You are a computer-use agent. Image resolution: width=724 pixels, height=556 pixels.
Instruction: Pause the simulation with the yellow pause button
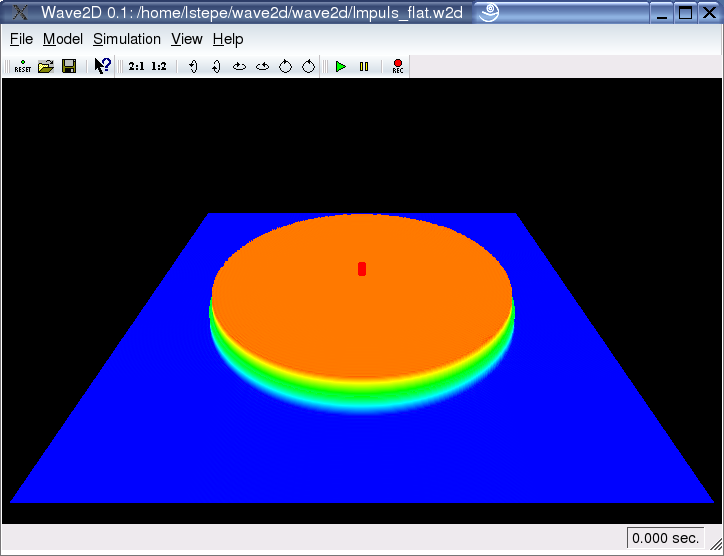click(x=364, y=66)
